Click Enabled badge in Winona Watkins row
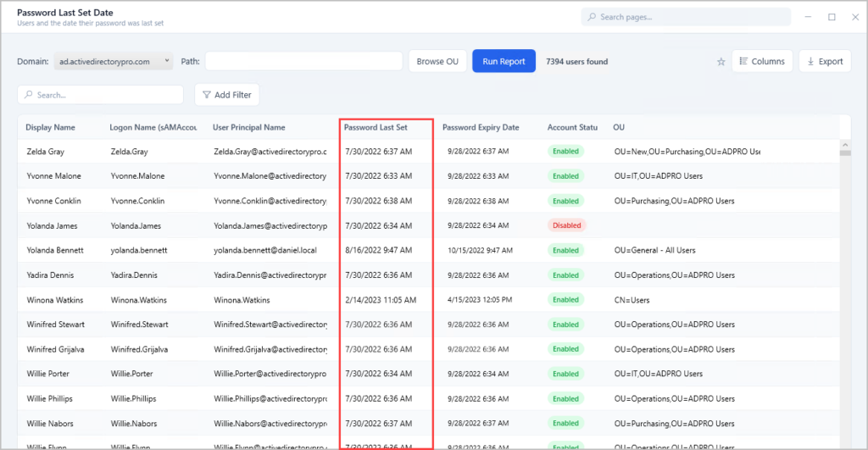868x450 pixels. pos(565,299)
